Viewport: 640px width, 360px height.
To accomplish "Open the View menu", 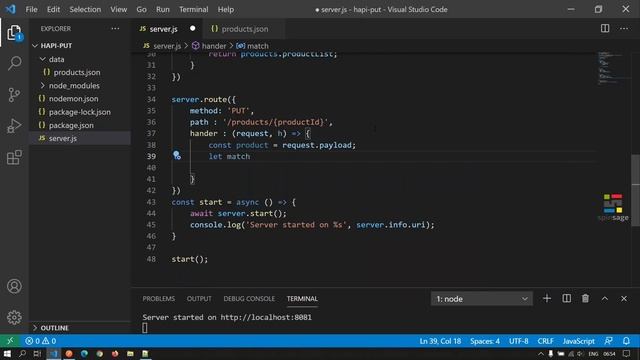I will pyautogui.click(x=118, y=9).
